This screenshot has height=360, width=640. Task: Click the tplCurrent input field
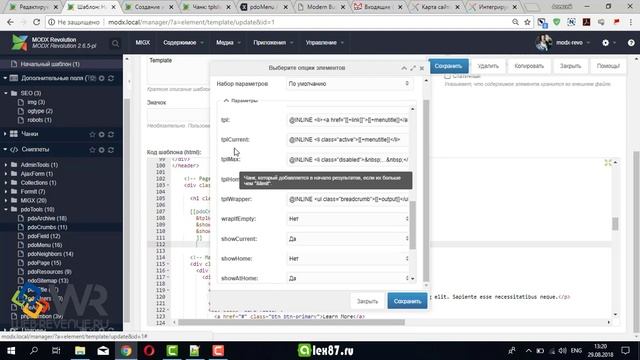348,140
